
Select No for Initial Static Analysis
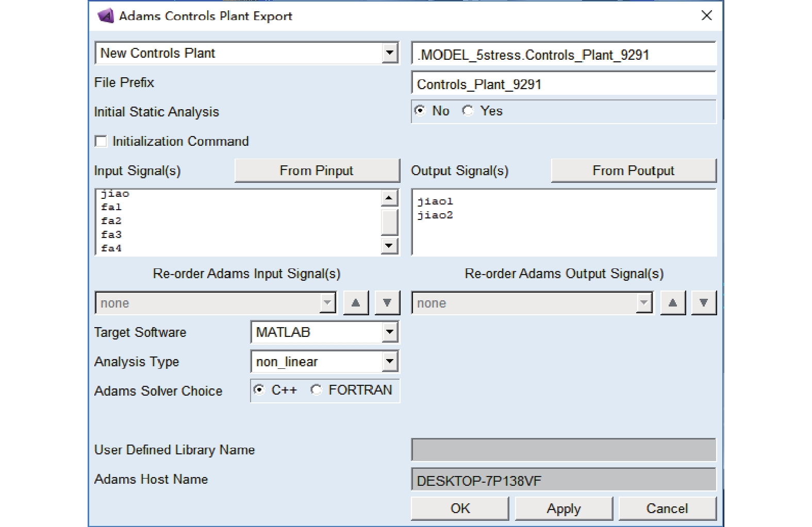click(x=420, y=111)
